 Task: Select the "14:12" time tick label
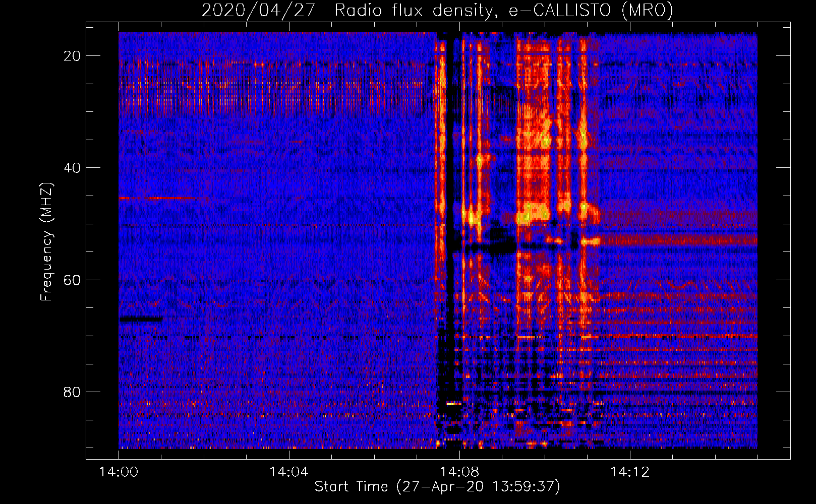630,472
